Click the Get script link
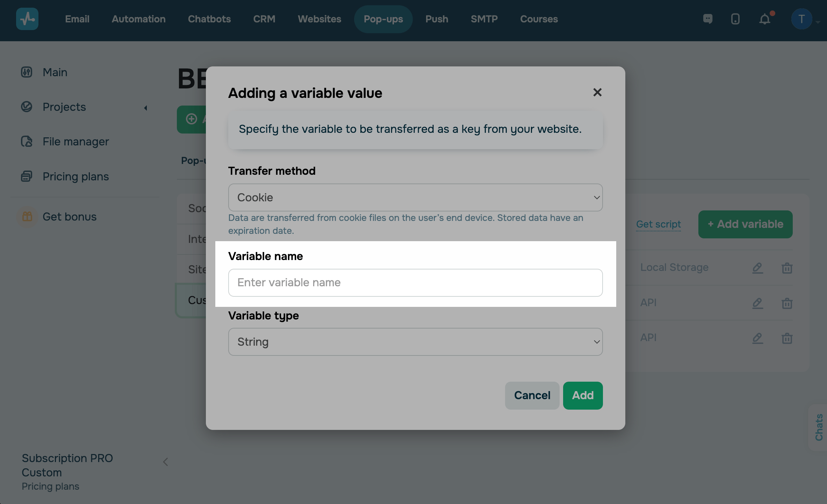827x504 pixels. tap(658, 224)
